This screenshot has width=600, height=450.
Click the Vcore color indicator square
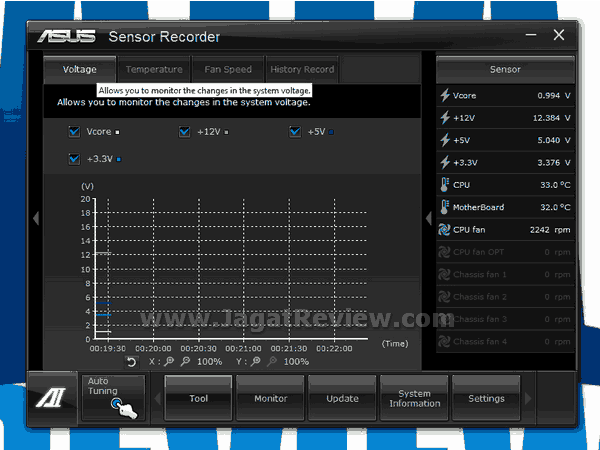pos(117,132)
